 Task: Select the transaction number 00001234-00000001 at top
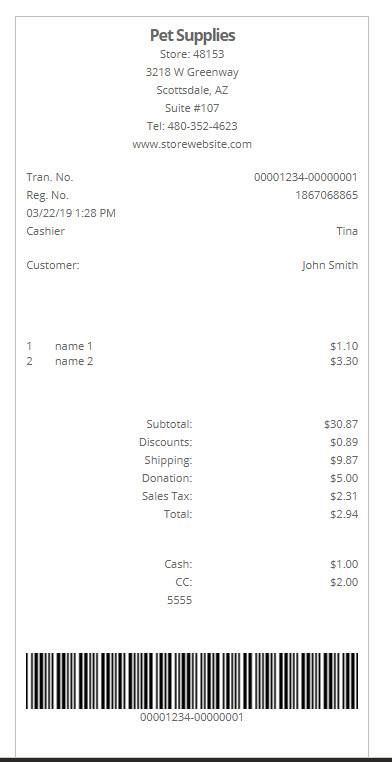(x=306, y=177)
